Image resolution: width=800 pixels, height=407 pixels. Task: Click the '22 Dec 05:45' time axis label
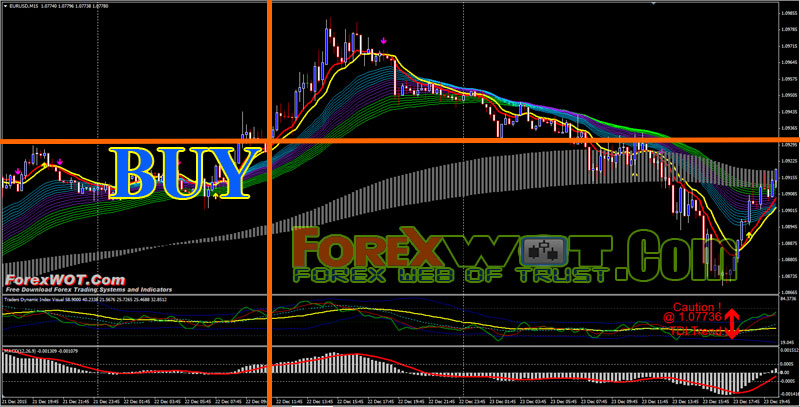tap(198, 400)
